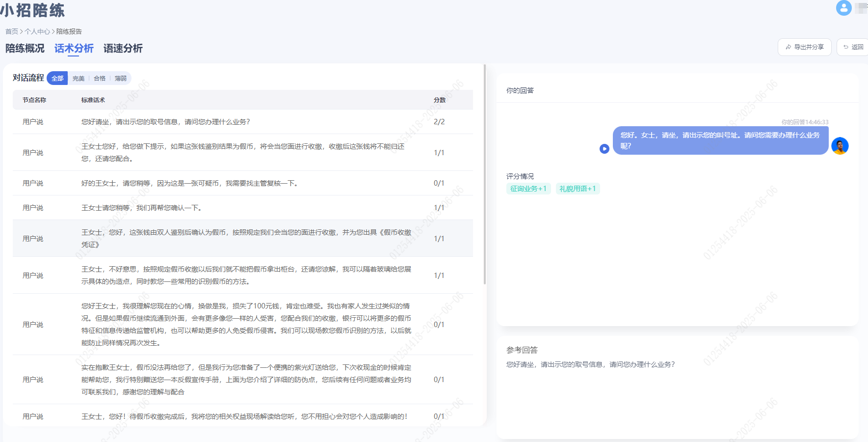Filter dialogue by 合格
This screenshot has width=868, height=442.
[100, 78]
